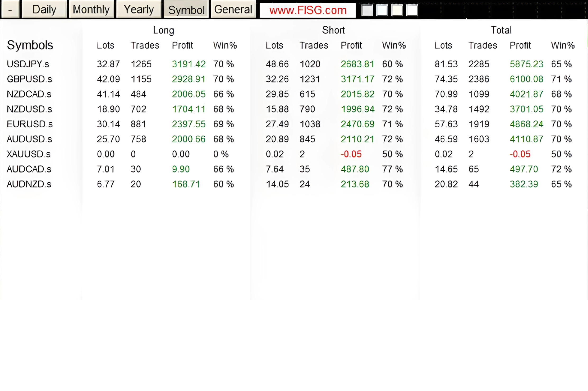Screen dimensions: 588x391
Task: Click the Symbol tab
Action: point(186,10)
